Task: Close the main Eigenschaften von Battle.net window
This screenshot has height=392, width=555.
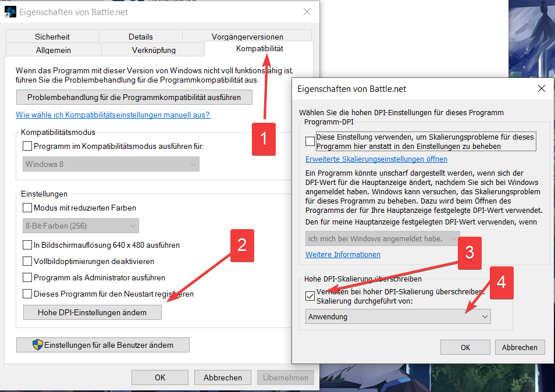Action: (x=307, y=12)
